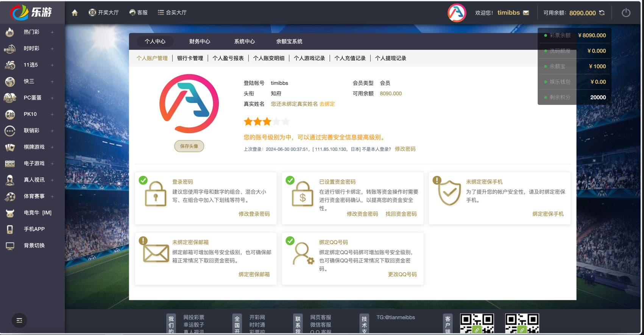The image size is (644, 335).
Task: Click the home icon in top bar
Action: point(75,13)
